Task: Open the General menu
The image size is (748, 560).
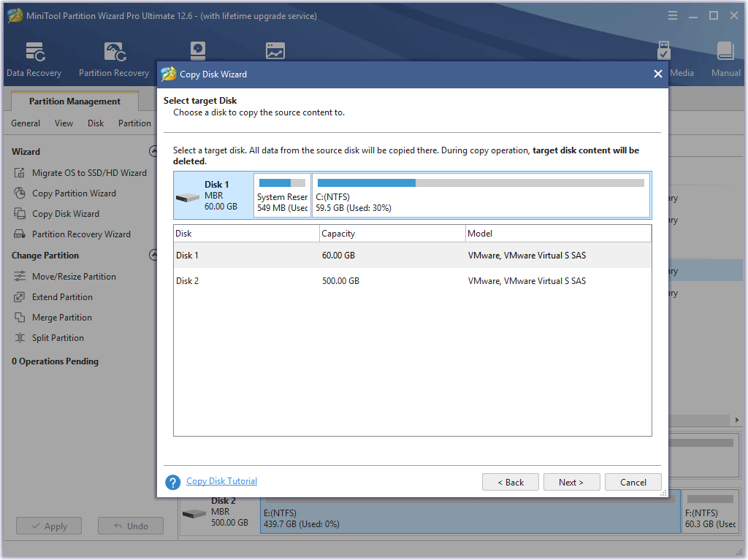Action: coord(26,123)
